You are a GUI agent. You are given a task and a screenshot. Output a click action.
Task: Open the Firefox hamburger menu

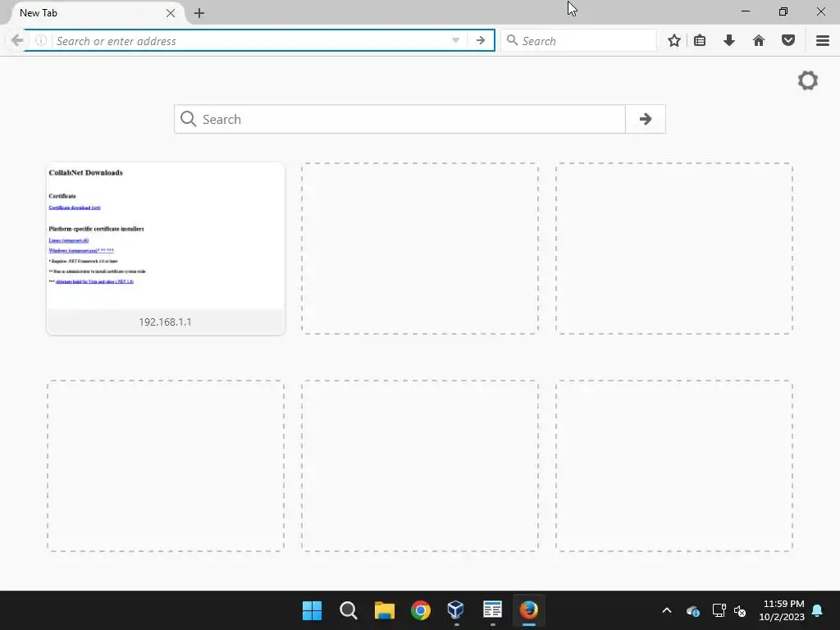[x=823, y=41]
